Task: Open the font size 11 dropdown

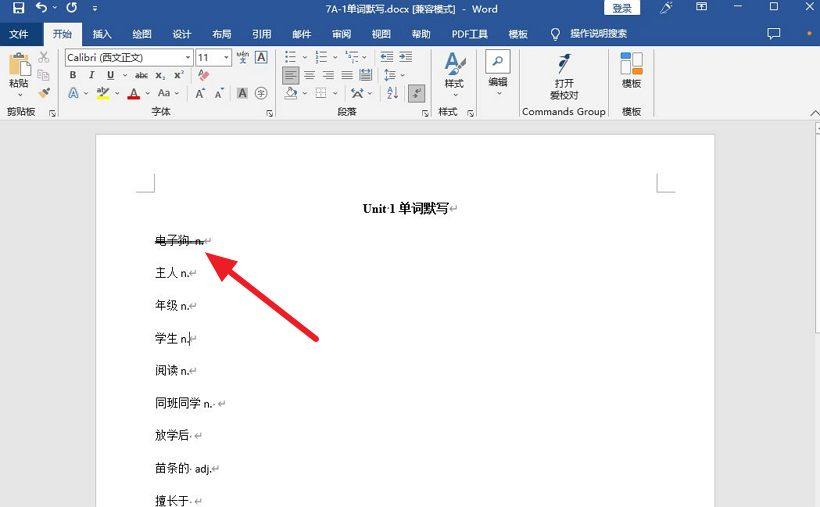Action: tap(226, 57)
